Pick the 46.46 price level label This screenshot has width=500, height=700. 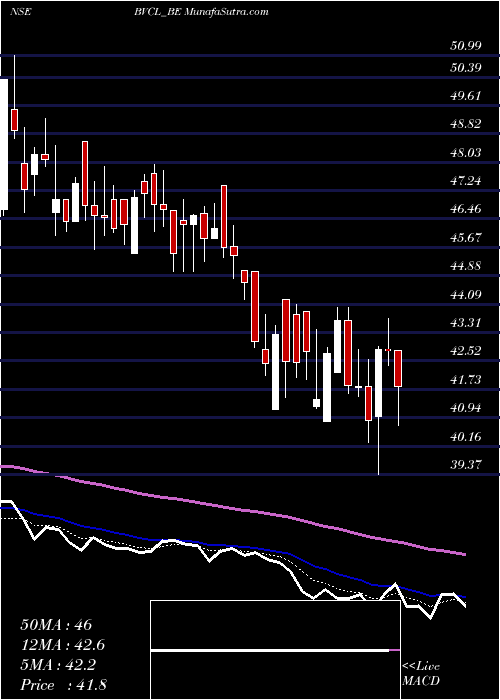(x=466, y=209)
